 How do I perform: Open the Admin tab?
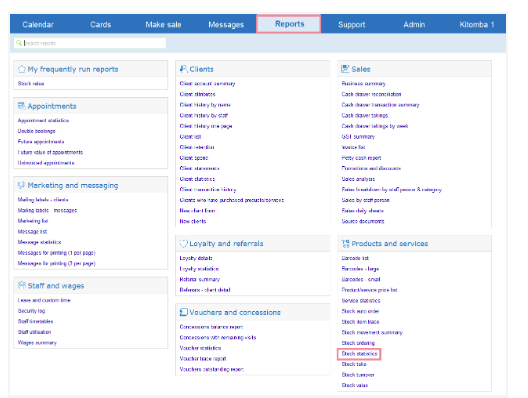pyautogui.click(x=414, y=25)
